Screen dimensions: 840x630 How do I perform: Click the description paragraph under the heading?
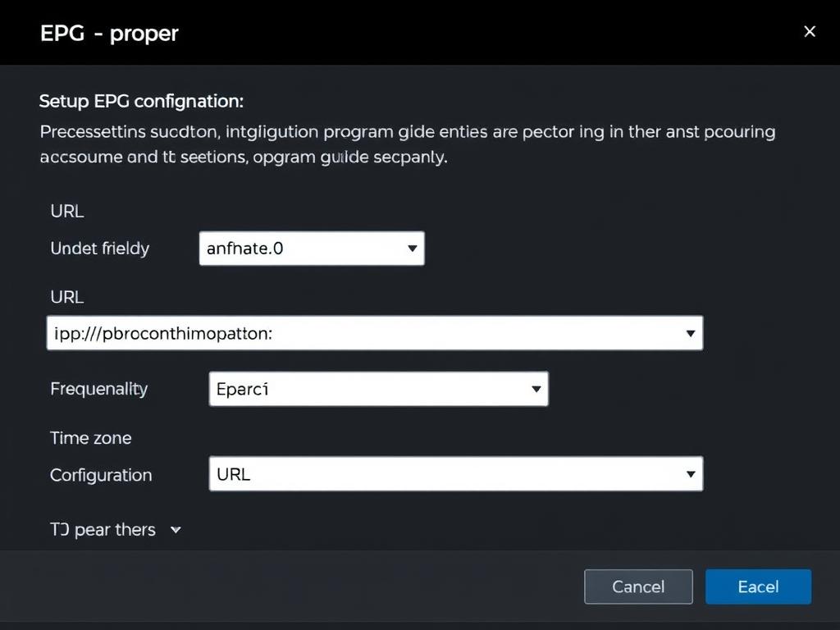pos(407,144)
